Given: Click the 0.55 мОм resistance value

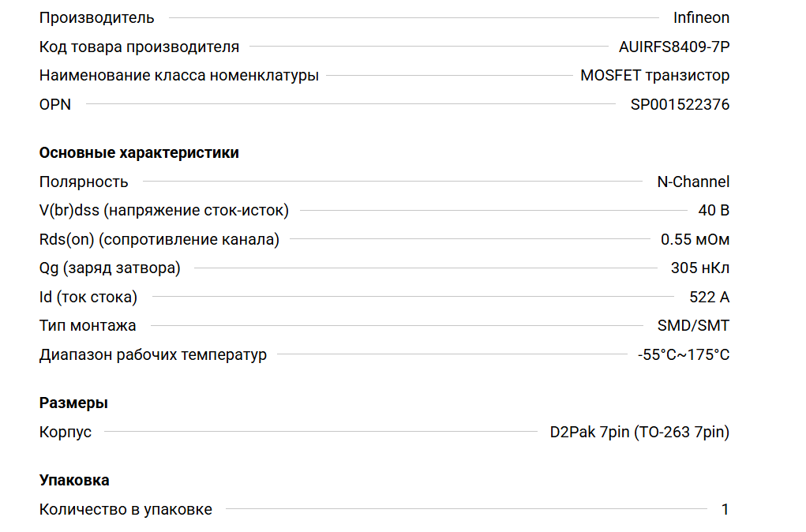Looking at the screenshot, I should pyautogui.click(x=695, y=239).
